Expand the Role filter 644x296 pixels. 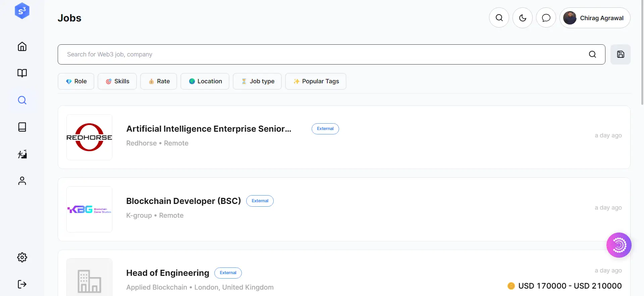[76, 81]
